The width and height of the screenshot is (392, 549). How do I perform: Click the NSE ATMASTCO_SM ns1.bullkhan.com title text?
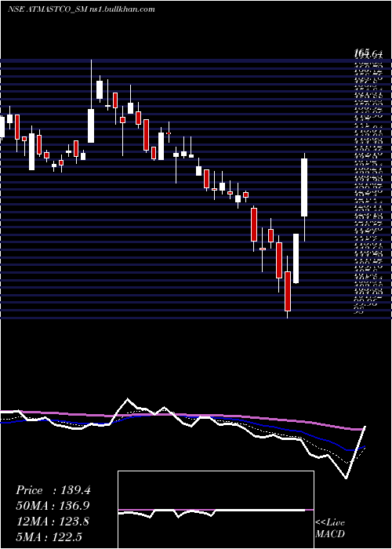pyautogui.click(x=82, y=9)
